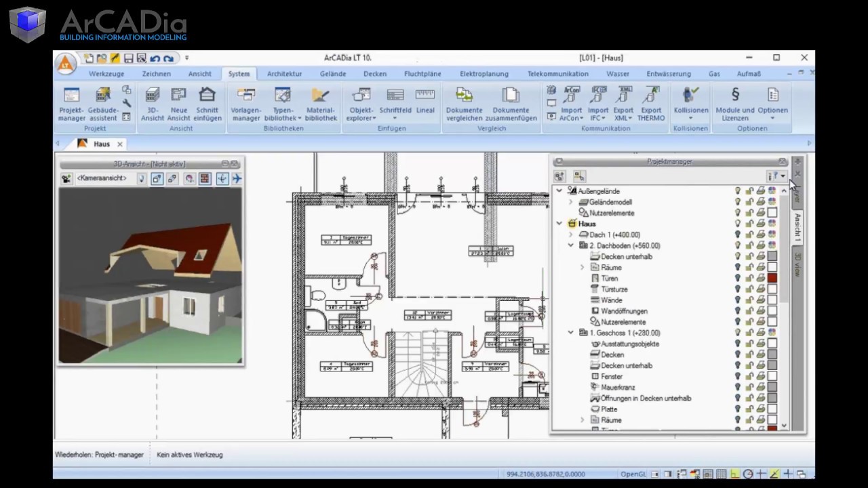Click the white color swatch for Wände
This screenshot has height=488, width=868.
point(772,300)
